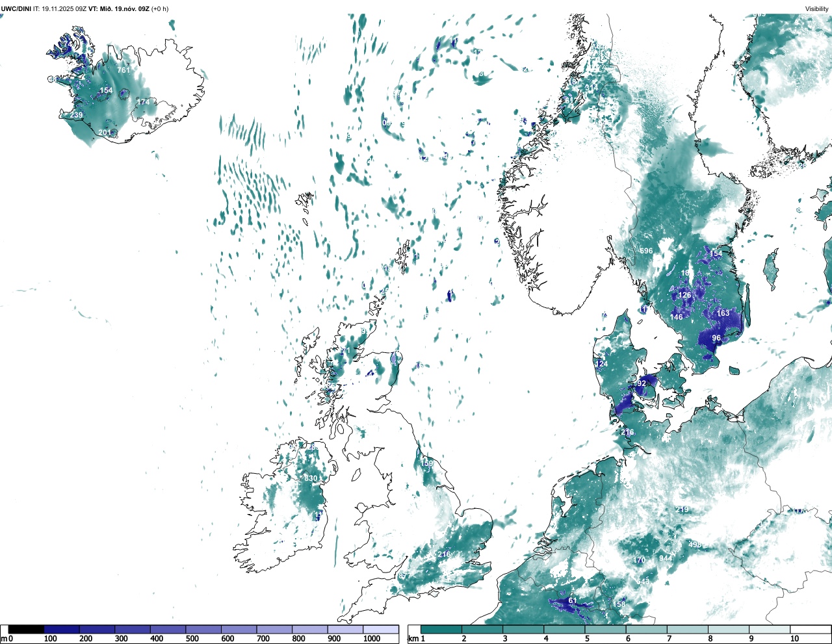The height and width of the screenshot is (644, 832).
Task: Click the 239 visibility value in west Iceland
Action: (x=76, y=115)
